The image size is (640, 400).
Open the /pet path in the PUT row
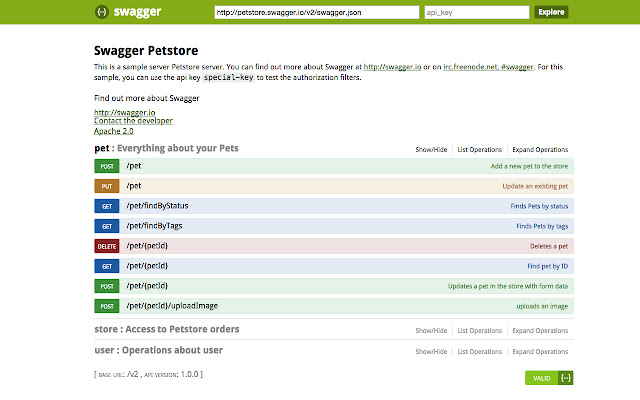133,186
